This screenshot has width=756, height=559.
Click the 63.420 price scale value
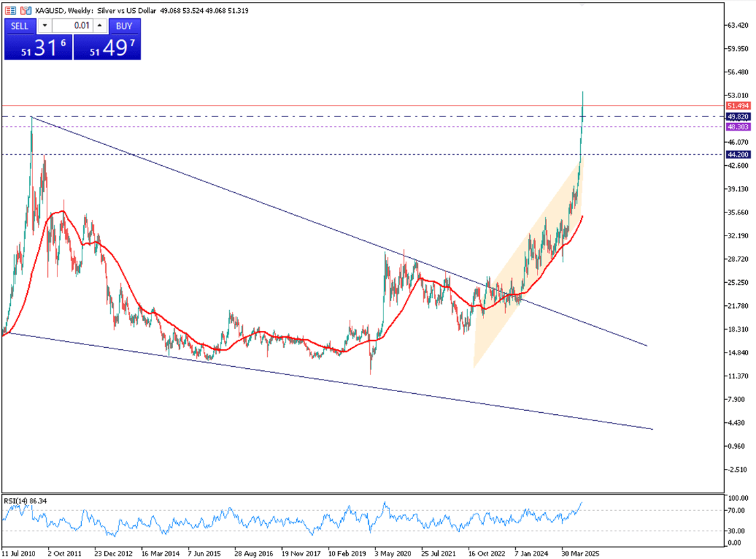click(x=738, y=26)
